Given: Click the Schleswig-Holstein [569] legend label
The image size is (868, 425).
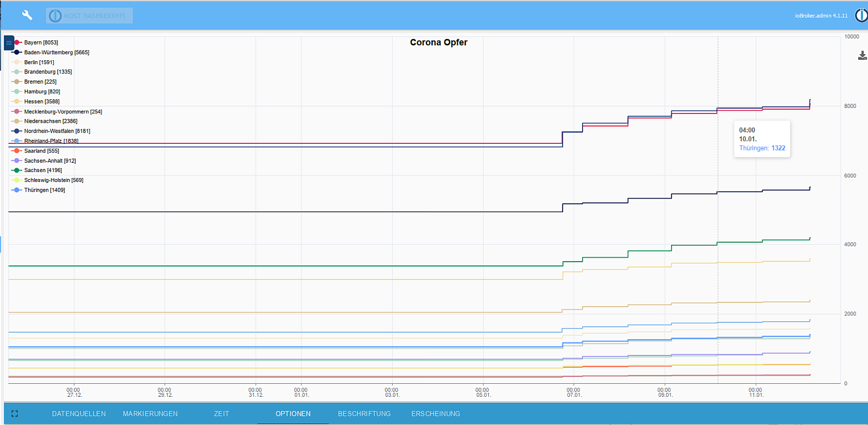Looking at the screenshot, I should click(54, 180).
